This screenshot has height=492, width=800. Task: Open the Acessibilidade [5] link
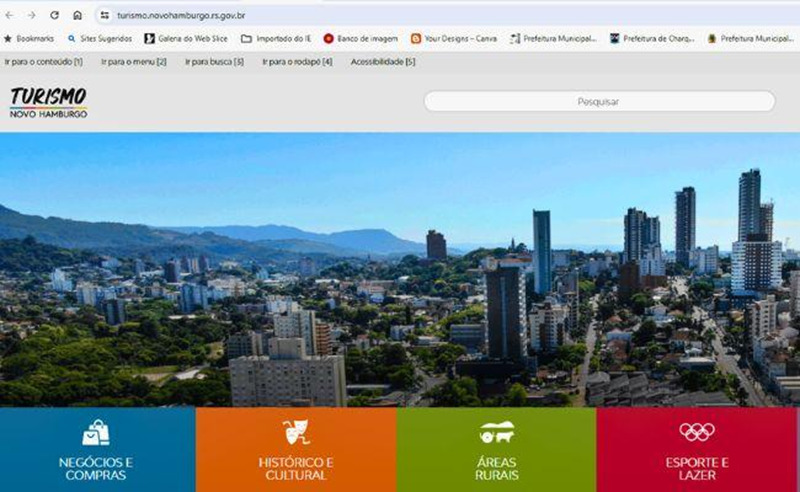(383, 62)
